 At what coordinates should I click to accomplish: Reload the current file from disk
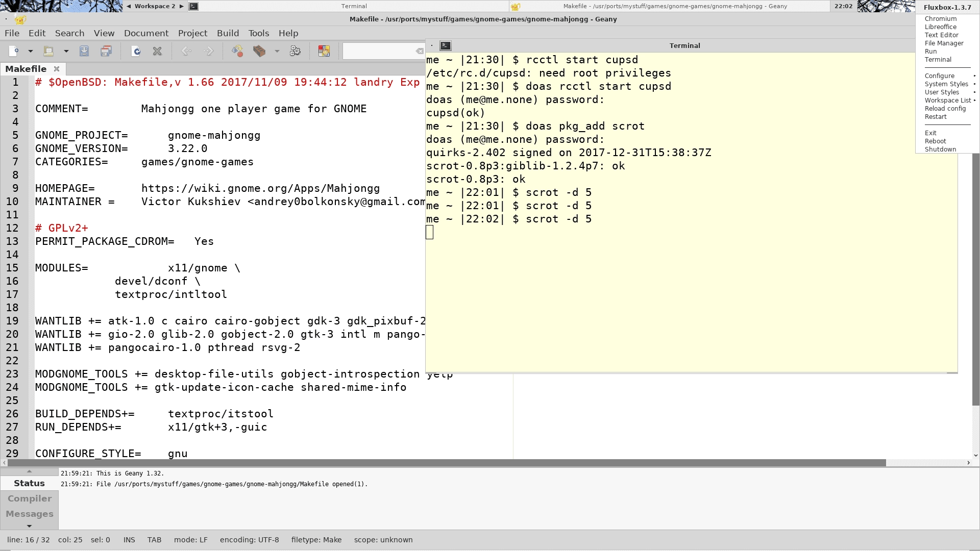pos(136,51)
